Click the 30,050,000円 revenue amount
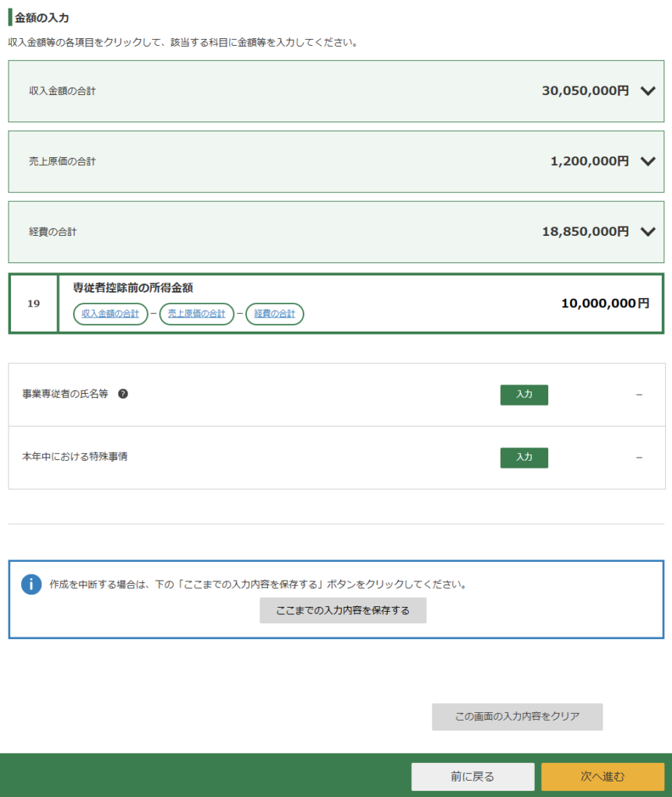Screen dimensions: 672x797 click(585, 91)
